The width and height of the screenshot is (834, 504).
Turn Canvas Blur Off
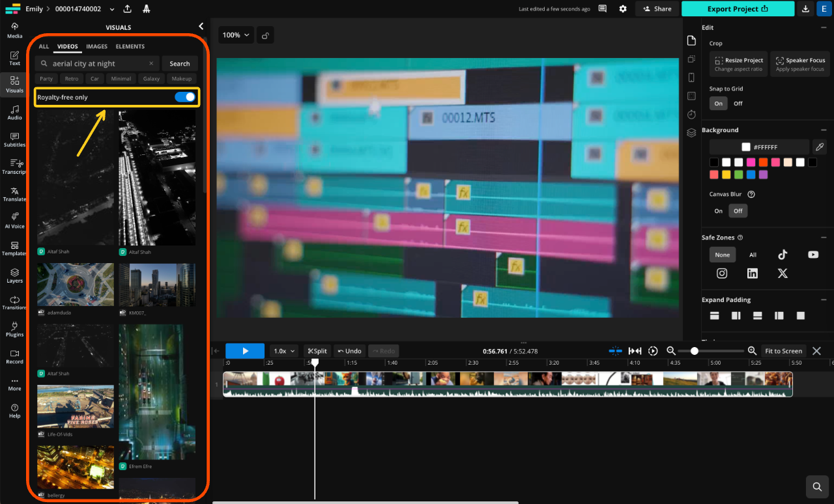point(738,211)
